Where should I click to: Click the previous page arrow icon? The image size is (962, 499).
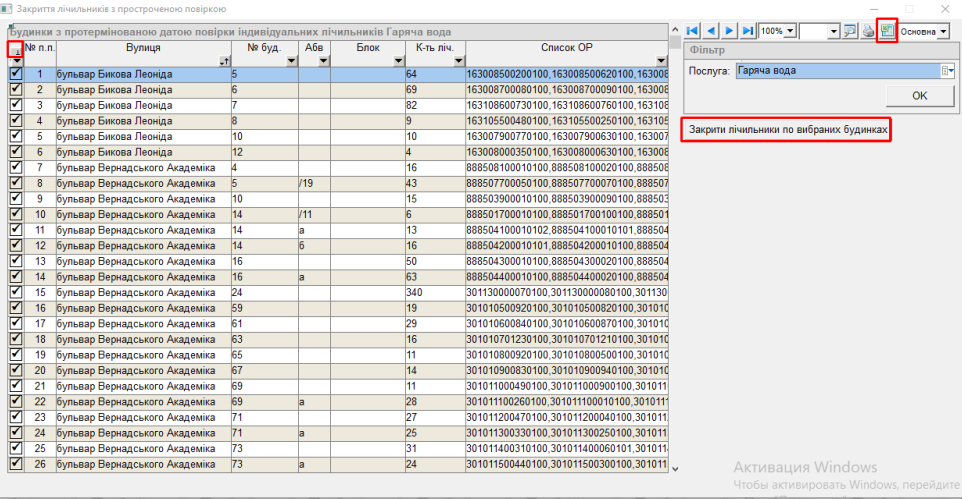tap(712, 31)
